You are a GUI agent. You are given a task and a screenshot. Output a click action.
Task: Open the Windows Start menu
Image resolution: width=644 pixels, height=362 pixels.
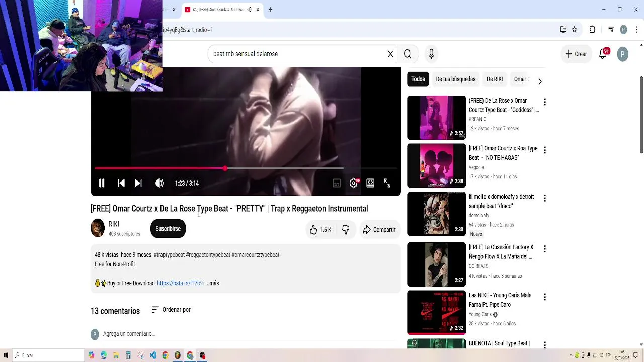coord(6,355)
